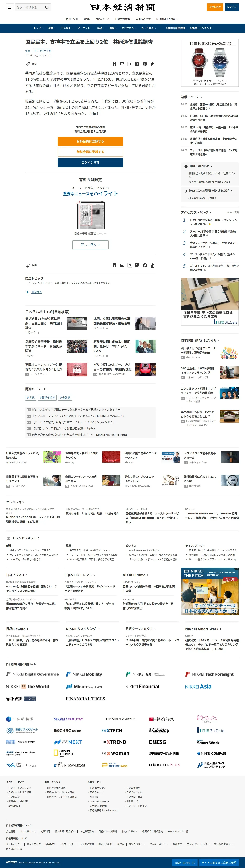Image resolution: width=245 pixels, height=868 pixels.
Task: Open NIKKEI THE PITCH banner image
Action: (x=210, y=591)
